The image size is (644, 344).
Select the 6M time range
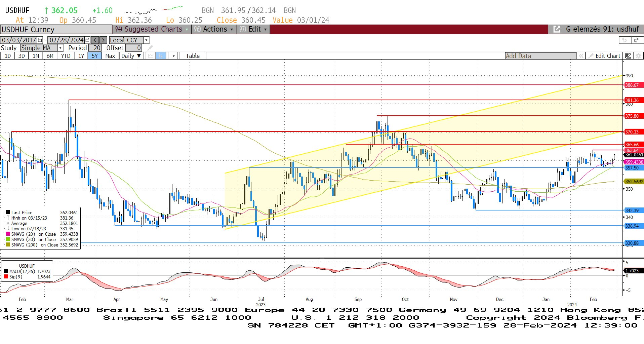click(x=50, y=56)
